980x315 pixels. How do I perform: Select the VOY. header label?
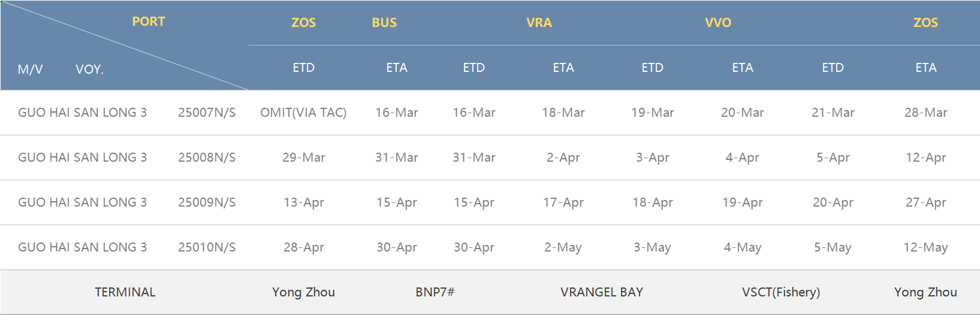(90, 69)
